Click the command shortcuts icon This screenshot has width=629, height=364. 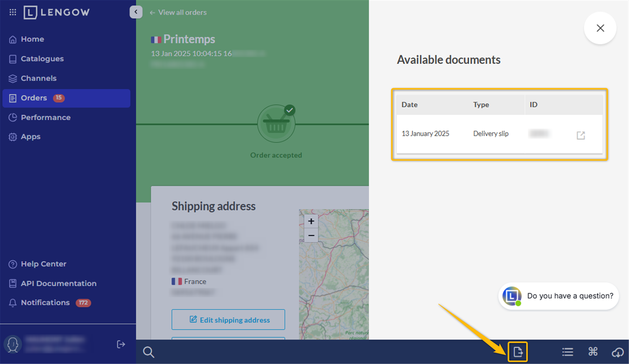(x=593, y=352)
